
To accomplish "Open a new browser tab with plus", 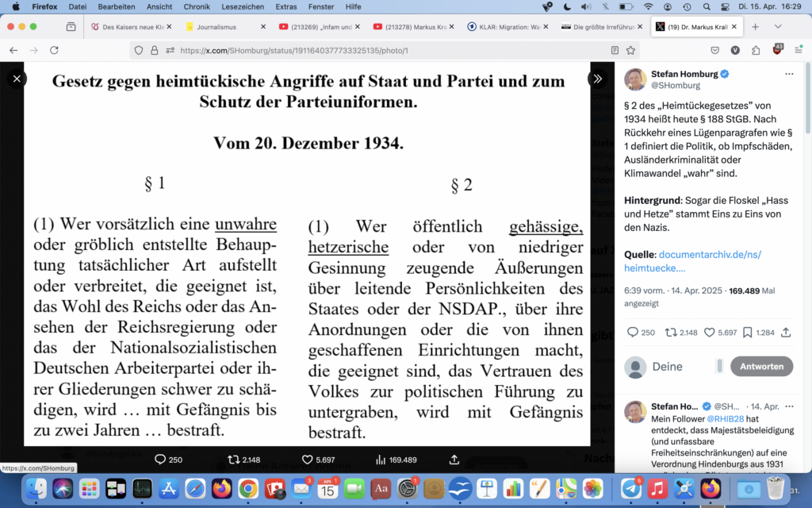I will click(x=755, y=26).
